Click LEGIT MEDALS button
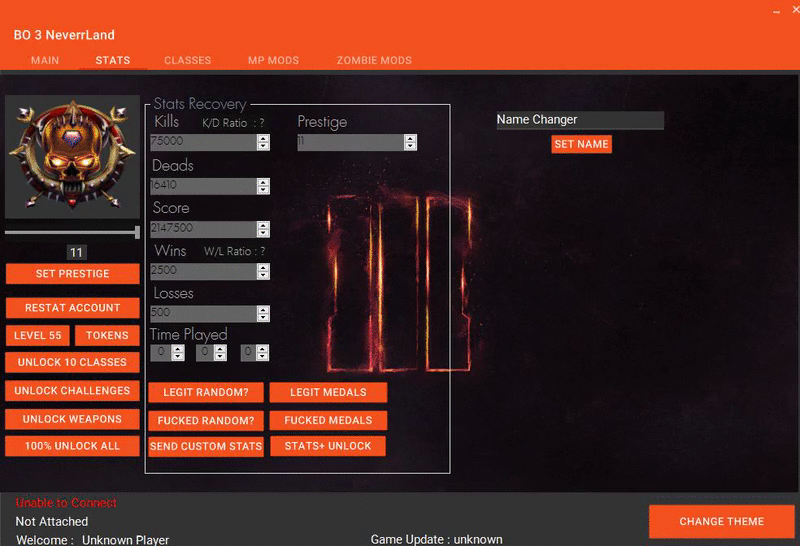Viewport: 800px width, 546px height. pyautogui.click(x=328, y=392)
